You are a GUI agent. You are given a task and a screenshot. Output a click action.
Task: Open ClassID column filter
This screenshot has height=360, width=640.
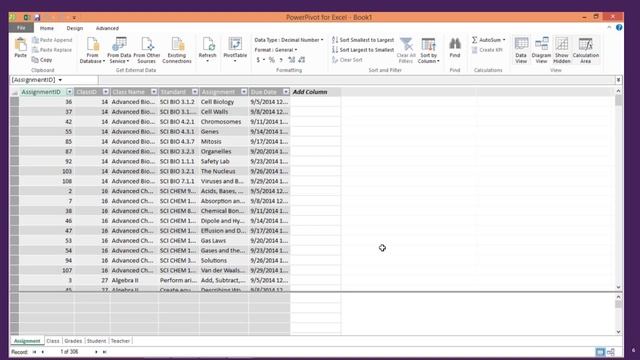[106, 92]
